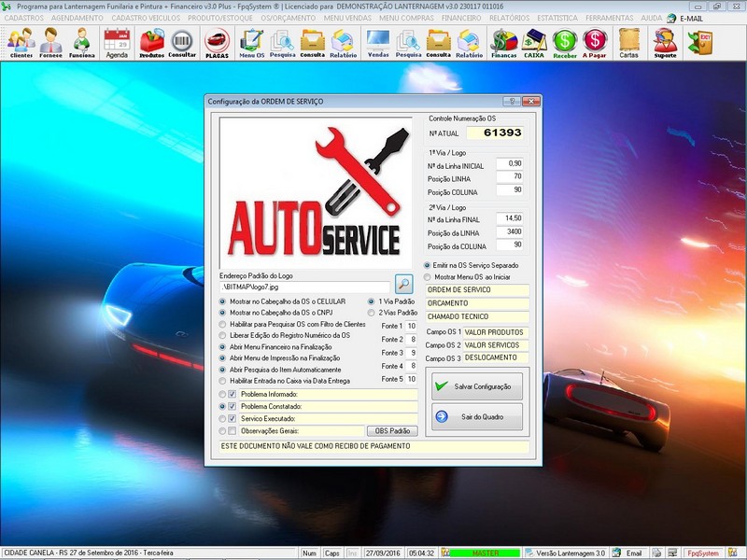Open the Produtos toolbar icon
747x560 pixels.
(151, 42)
